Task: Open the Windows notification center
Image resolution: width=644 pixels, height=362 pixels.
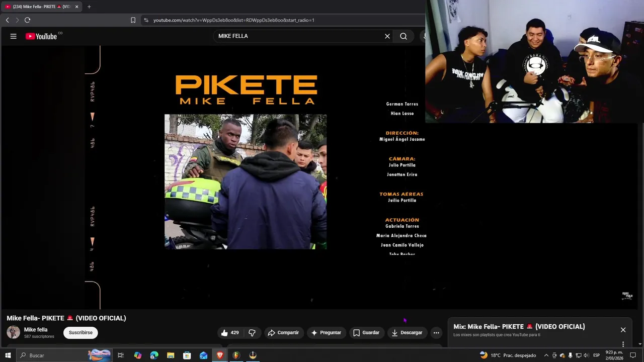Action: [x=633, y=355]
